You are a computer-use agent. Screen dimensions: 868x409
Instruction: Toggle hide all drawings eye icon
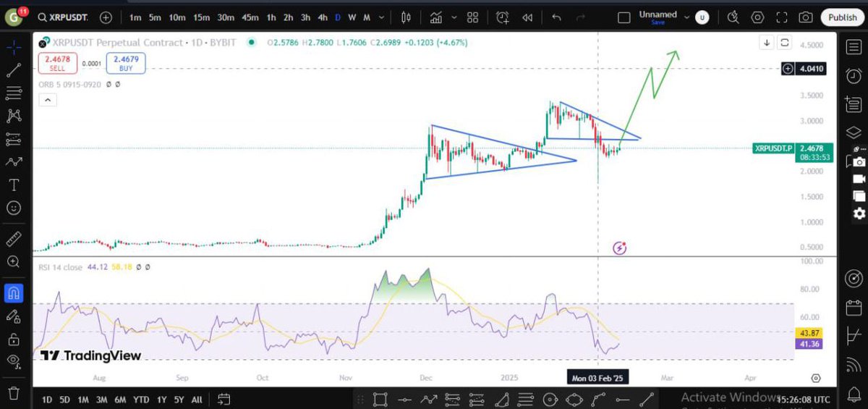(13, 361)
